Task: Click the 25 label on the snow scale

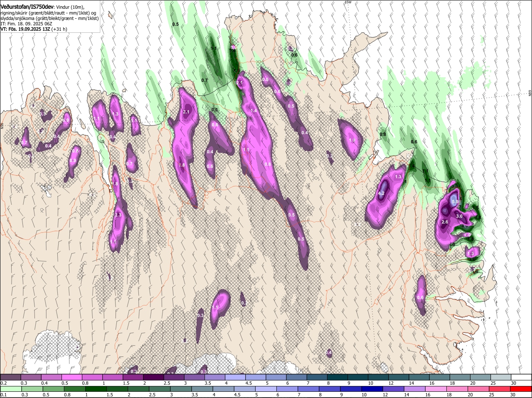Action: (x=493, y=383)
